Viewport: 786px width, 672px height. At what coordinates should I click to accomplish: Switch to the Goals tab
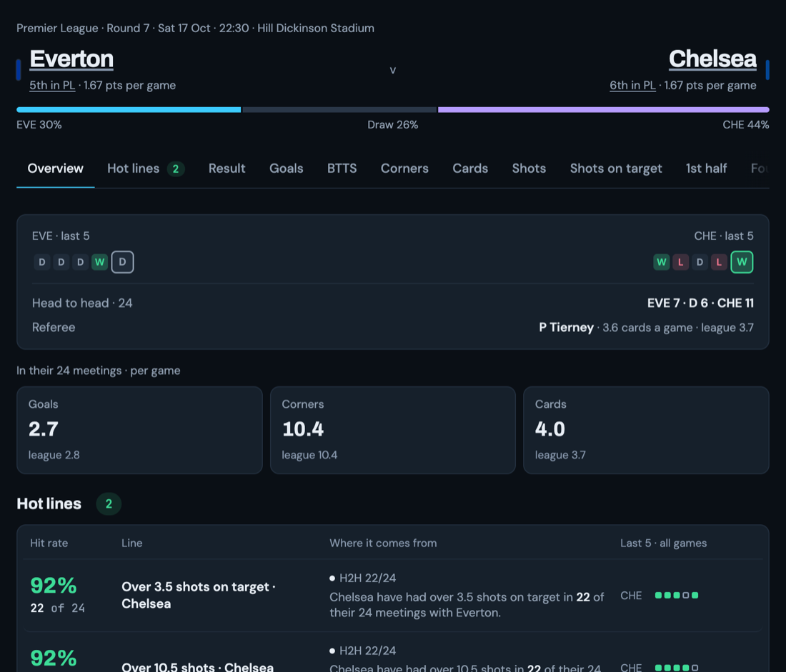(287, 169)
